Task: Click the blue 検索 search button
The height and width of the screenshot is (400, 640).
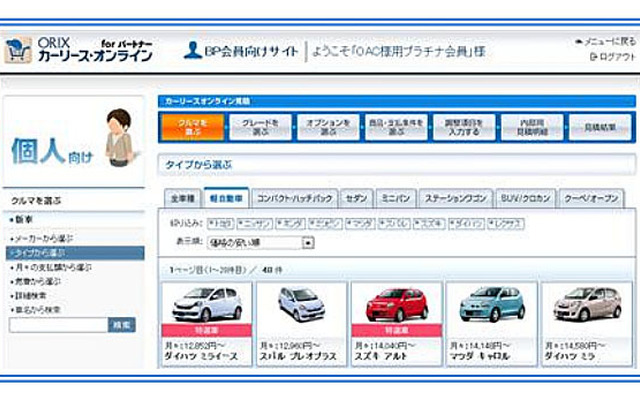Action: point(122,325)
